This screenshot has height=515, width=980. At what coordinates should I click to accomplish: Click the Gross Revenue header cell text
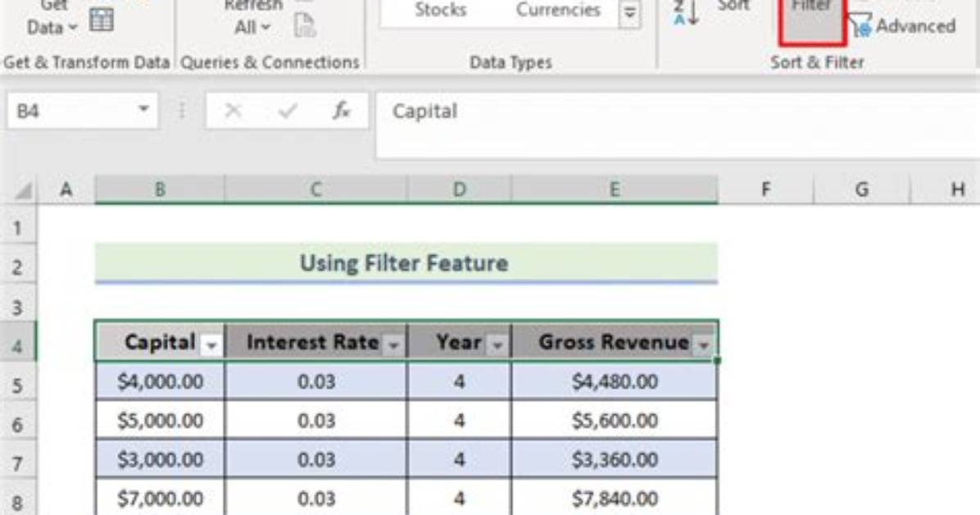(x=614, y=342)
